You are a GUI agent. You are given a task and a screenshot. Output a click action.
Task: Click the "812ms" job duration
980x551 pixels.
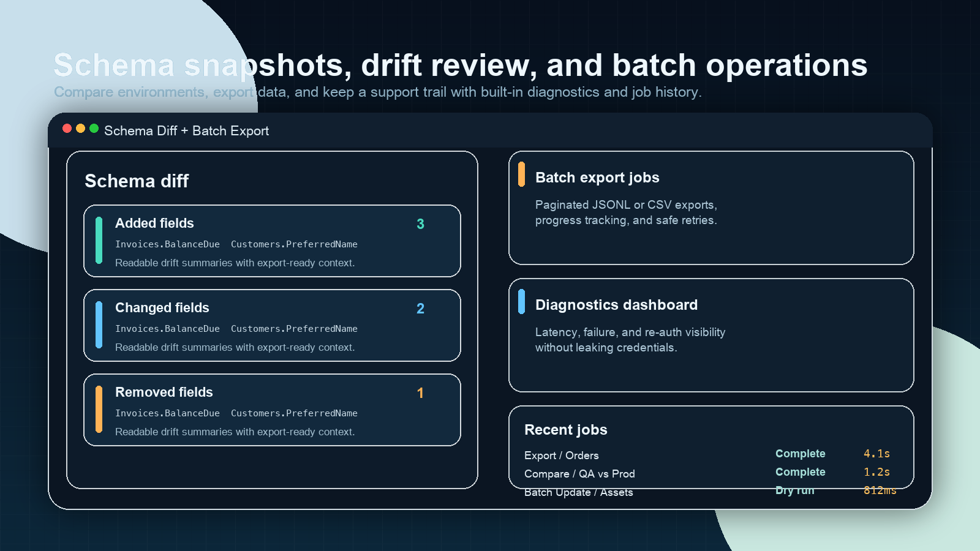click(x=880, y=490)
